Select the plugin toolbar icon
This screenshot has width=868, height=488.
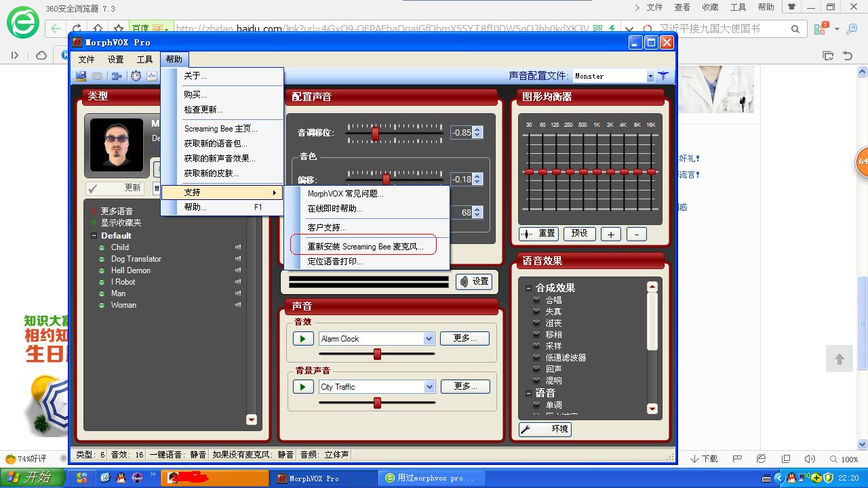point(116,76)
